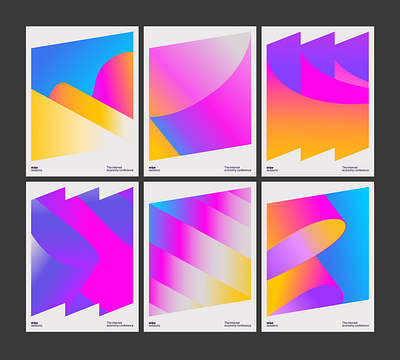Screen dimensions: 400x360
Task: Open the orange poster with purple zigzag top
Action: (x=318, y=101)
